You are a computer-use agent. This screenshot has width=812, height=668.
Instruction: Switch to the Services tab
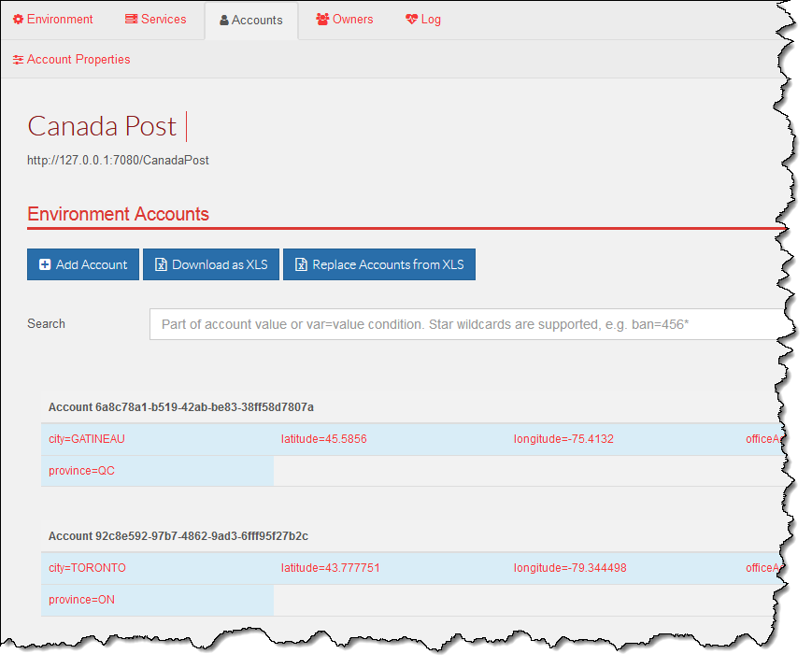tap(155, 20)
